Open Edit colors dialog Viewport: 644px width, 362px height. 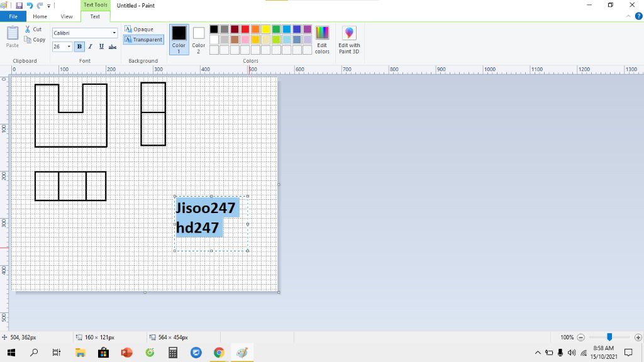point(322,40)
